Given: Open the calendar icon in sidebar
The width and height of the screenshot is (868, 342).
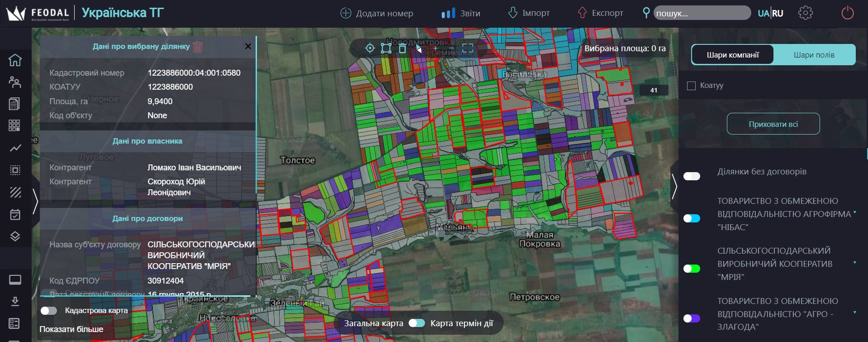Looking at the screenshot, I should pos(15,214).
